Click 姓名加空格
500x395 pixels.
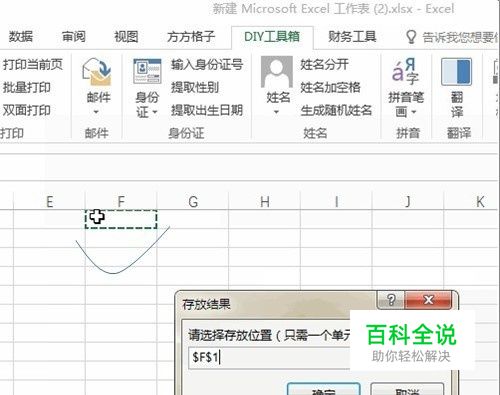330,87
